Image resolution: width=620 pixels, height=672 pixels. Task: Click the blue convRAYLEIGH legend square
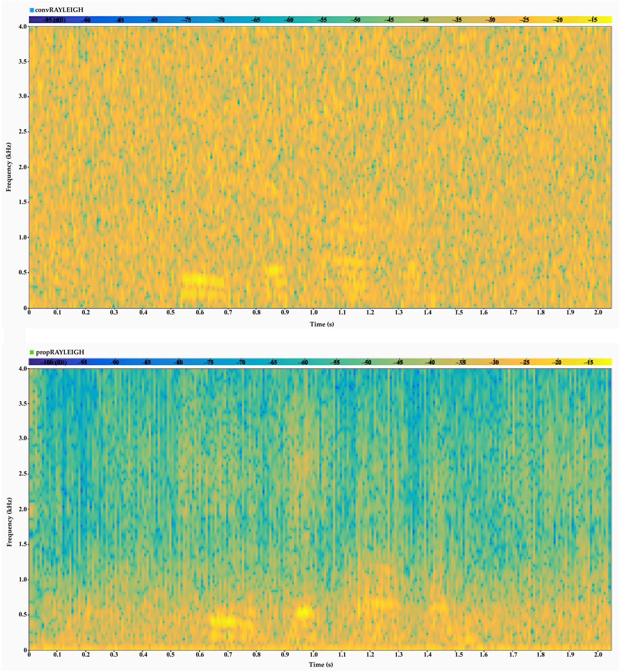[32, 10]
